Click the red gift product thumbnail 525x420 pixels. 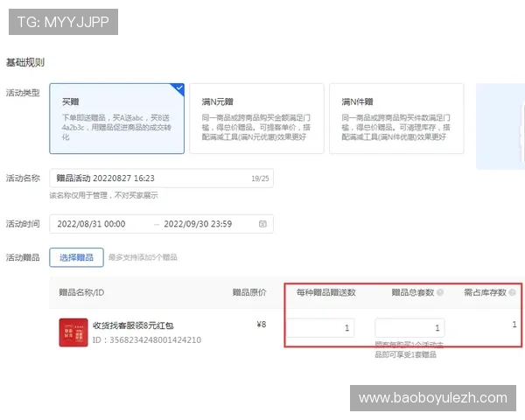[x=73, y=332]
